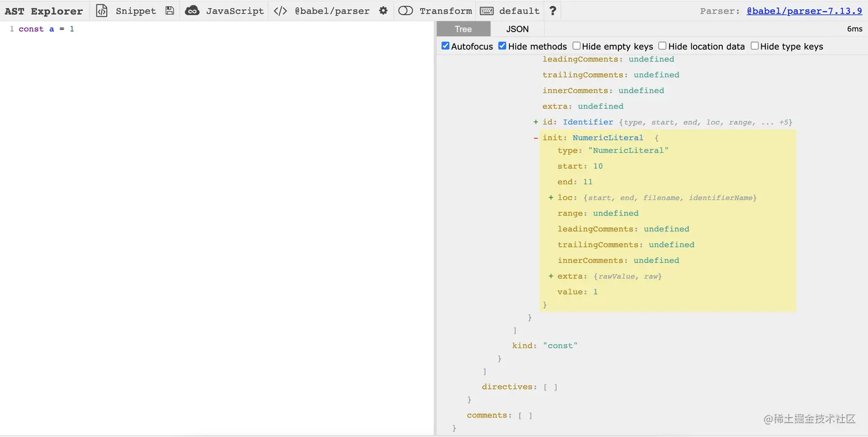868x437 pixels.
Task: Click the 'value: 1' row
Action: point(578,292)
